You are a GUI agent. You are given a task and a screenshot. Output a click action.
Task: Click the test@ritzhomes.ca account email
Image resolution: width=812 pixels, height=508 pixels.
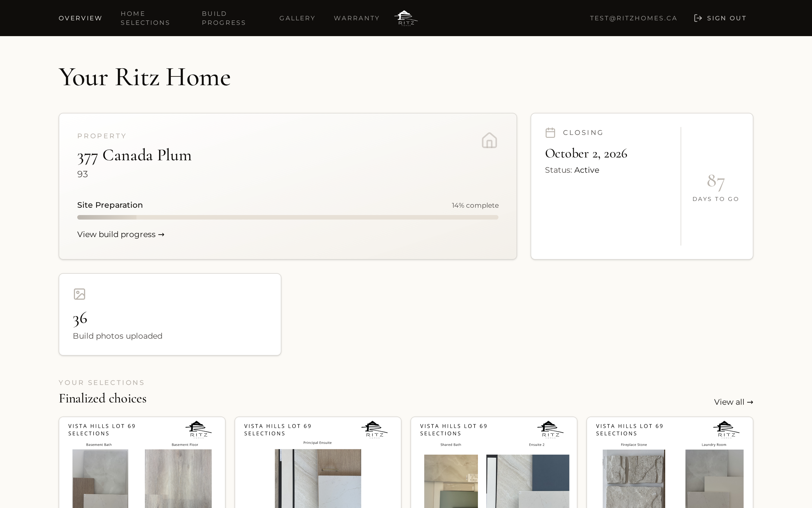pyautogui.click(x=634, y=18)
